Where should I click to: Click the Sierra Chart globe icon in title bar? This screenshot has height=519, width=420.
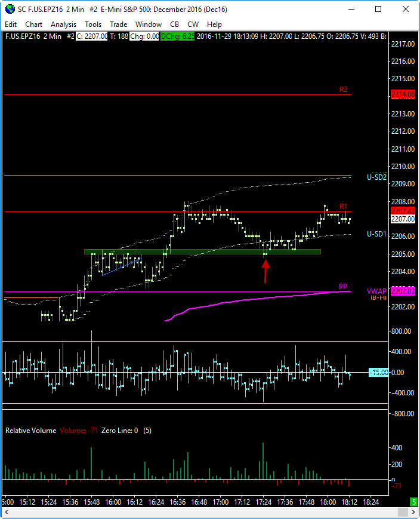[x=10, y=10]
